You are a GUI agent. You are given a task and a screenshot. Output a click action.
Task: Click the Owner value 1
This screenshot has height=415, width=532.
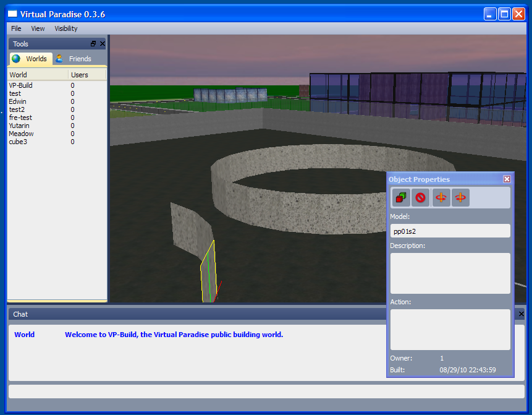pyautogui.click(x=442, y=358)
